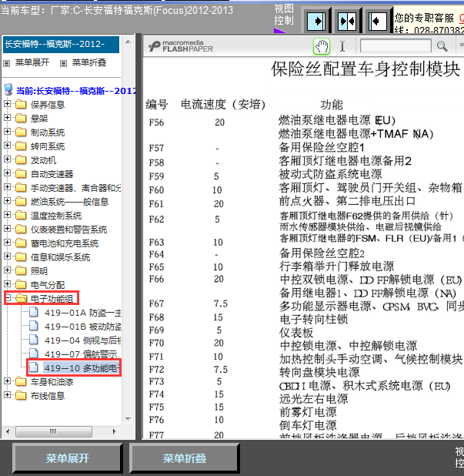Viewport: 464px width, 476px height.
Task: Click the large 菜单展开 button at bottom
Action: [67, 458]
